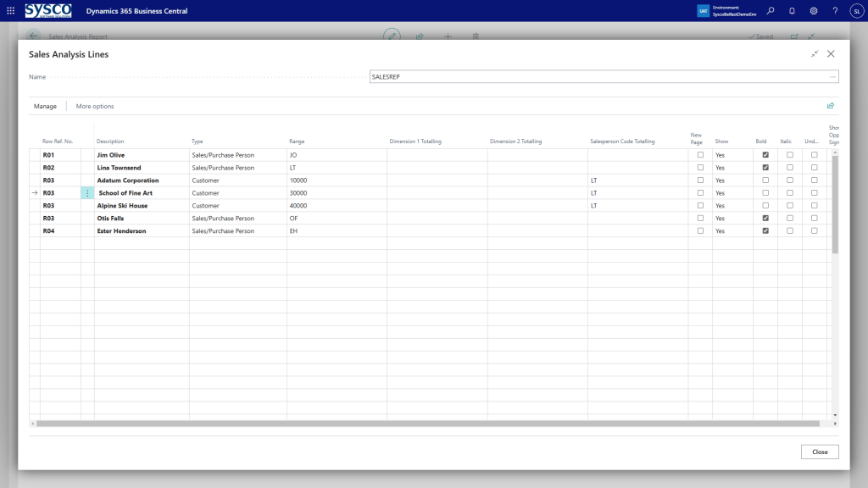Click the Close button
Image resolution: width=868 pixels, height=488 pixels.
click(x=819, y=452)
